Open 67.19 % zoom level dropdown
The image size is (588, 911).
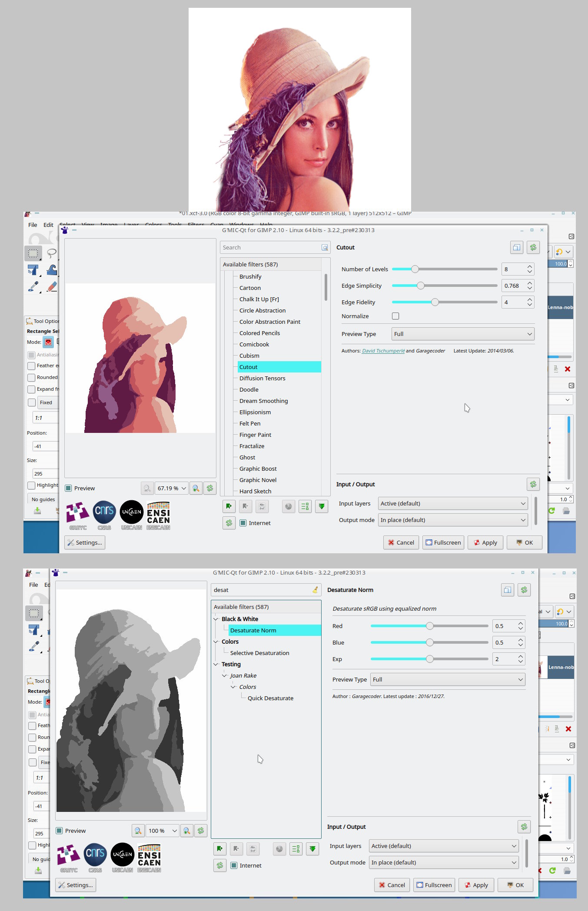click(172, 488)
